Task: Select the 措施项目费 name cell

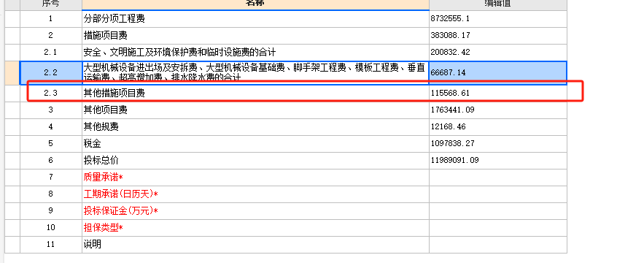Action: tap(255, 35)
